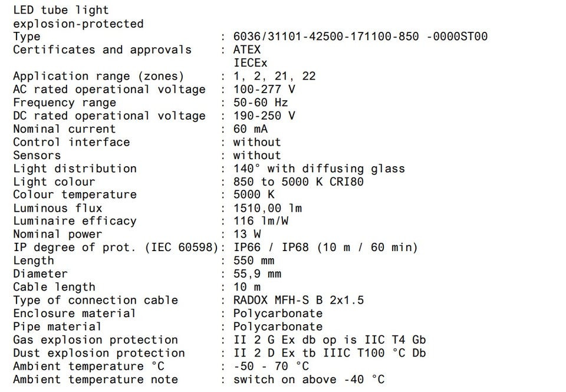Click the 190-250 V DC voltage value
This screenshot has width=566, height=392.
(x=264, y=116)
